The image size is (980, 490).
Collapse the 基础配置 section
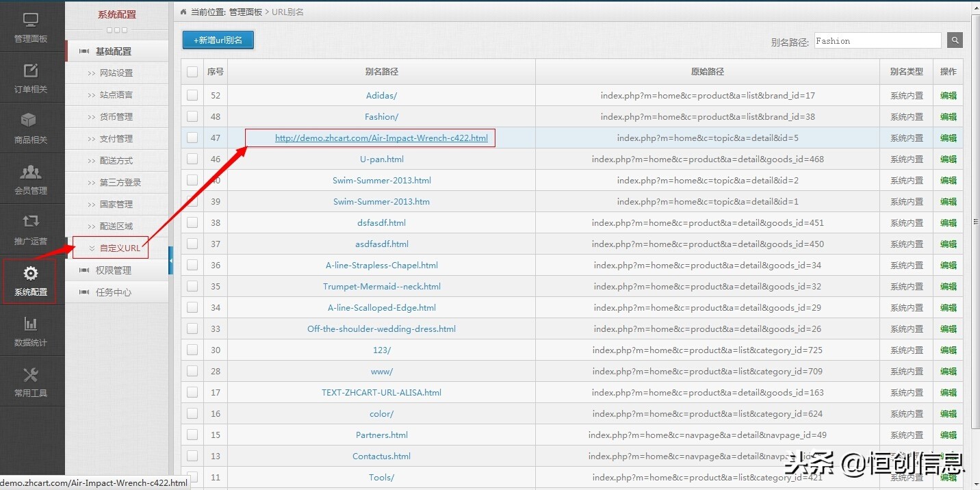click(117, 51)
